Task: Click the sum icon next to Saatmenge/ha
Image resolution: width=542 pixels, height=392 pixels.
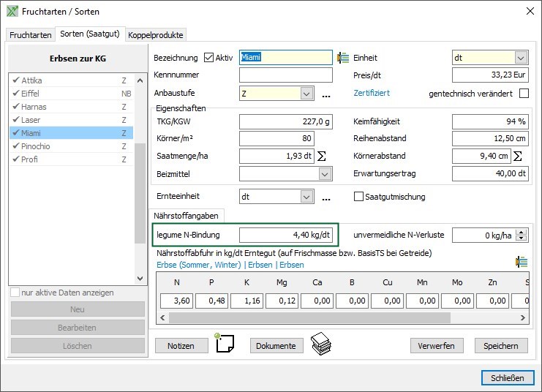Action: [x=321, y=156]
